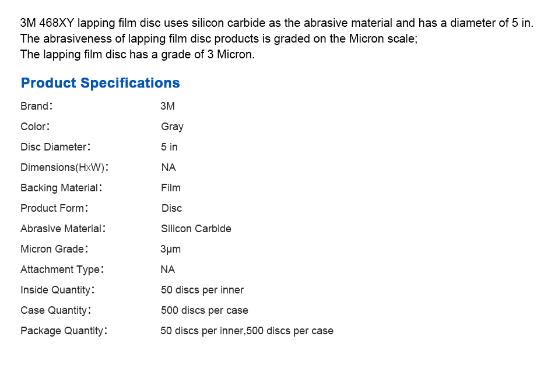Select the 5 in diameter value
The width and height of the screenshot is (544, 392).
169,147
